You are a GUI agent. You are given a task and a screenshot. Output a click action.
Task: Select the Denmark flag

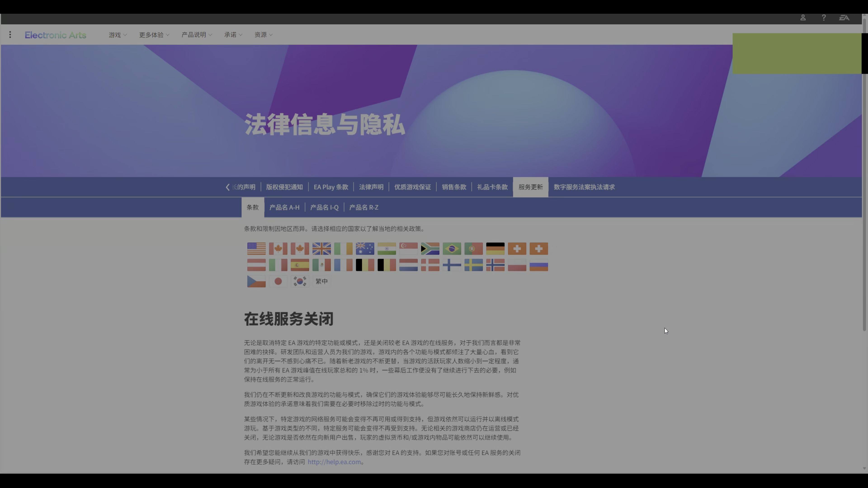[430, 265]
